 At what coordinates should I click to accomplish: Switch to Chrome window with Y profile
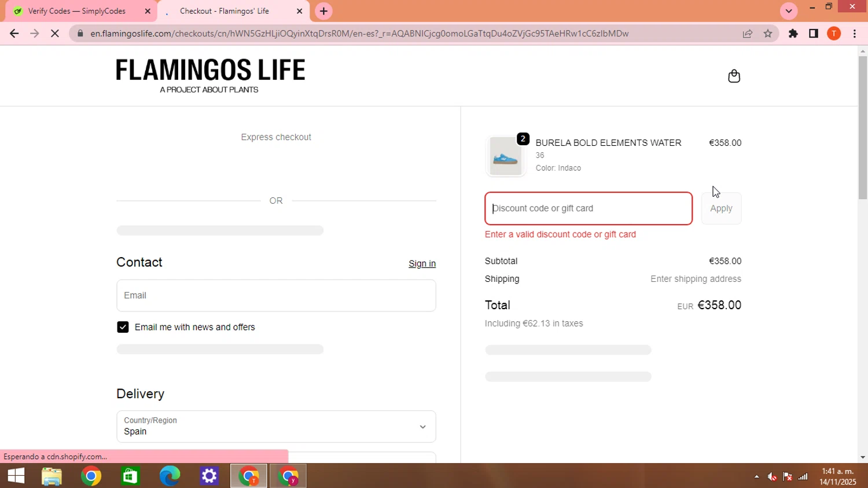tap(288, 476)
